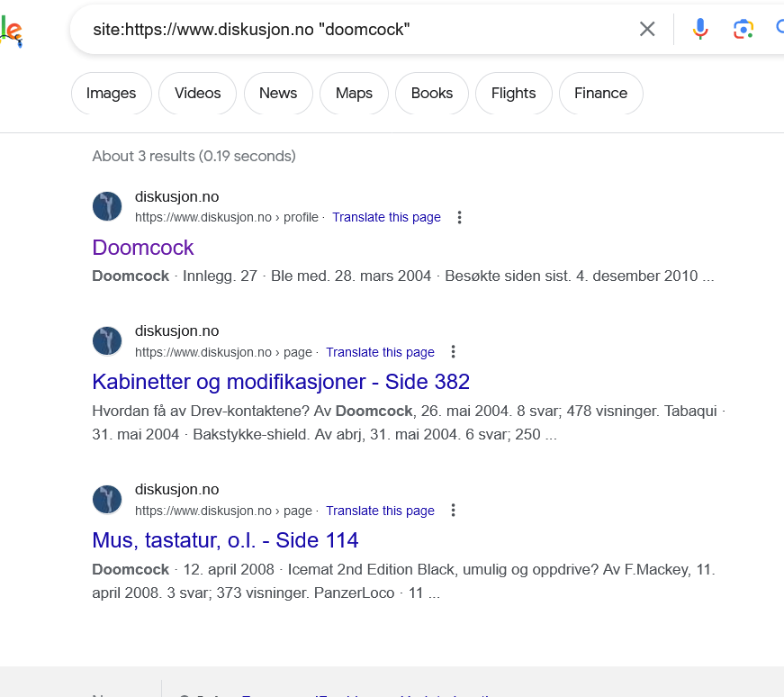Viewport: 784px width, 697px height.
Task: Switch to the Images tab
Action: click(x=111, y=93)
